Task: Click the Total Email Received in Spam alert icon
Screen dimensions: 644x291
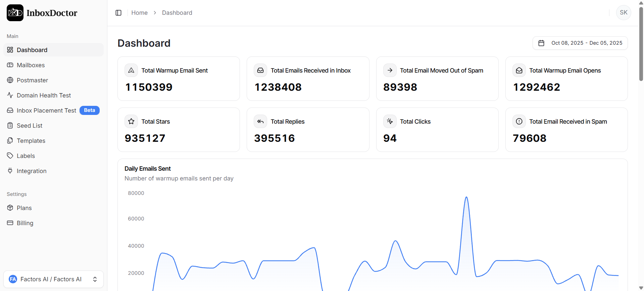Action: [519, 121]
